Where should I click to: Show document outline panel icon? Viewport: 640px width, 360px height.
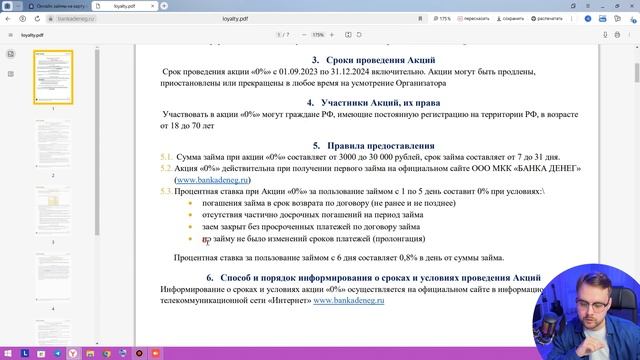click(11, 74)
